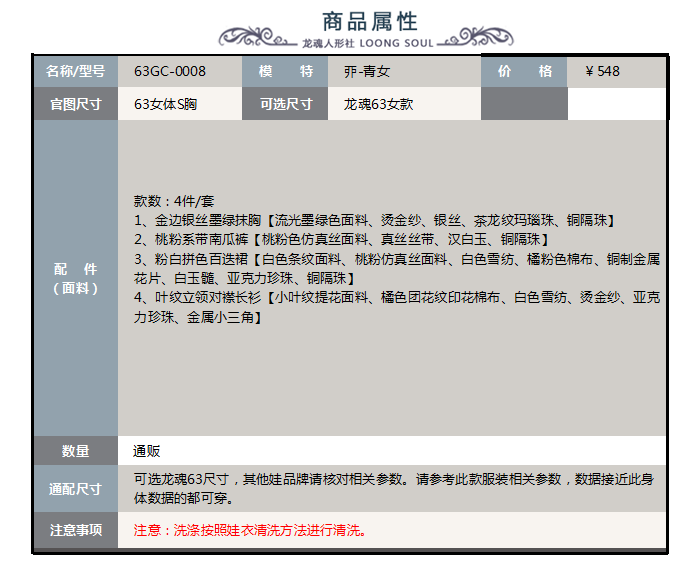The height and width of the screenshot is (571, 700).
Task: Select the 可选尺寸 label cell
Action: pyautogui.click(x=285, y=104)
